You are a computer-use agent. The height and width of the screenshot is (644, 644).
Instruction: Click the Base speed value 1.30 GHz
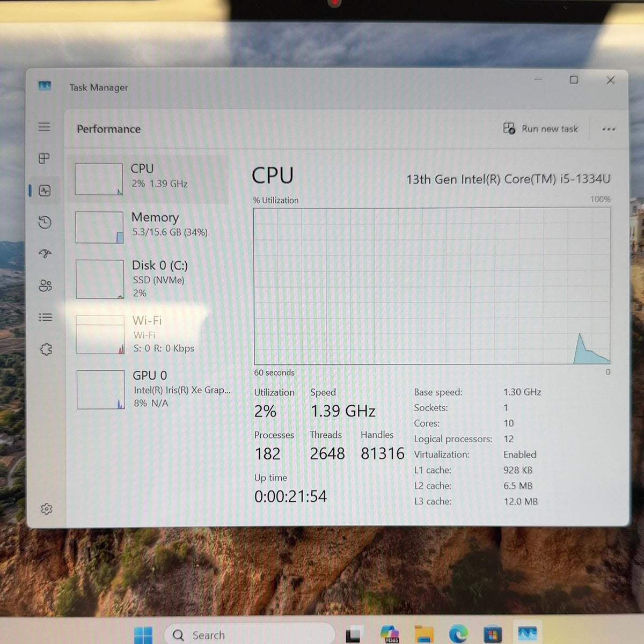(522, 392)
